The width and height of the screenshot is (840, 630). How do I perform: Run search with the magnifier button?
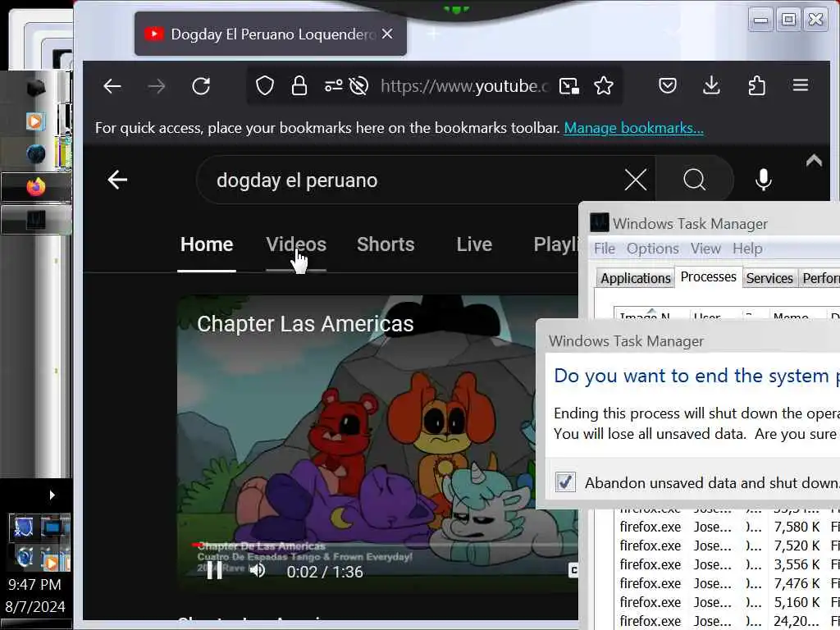pos(694,180)
